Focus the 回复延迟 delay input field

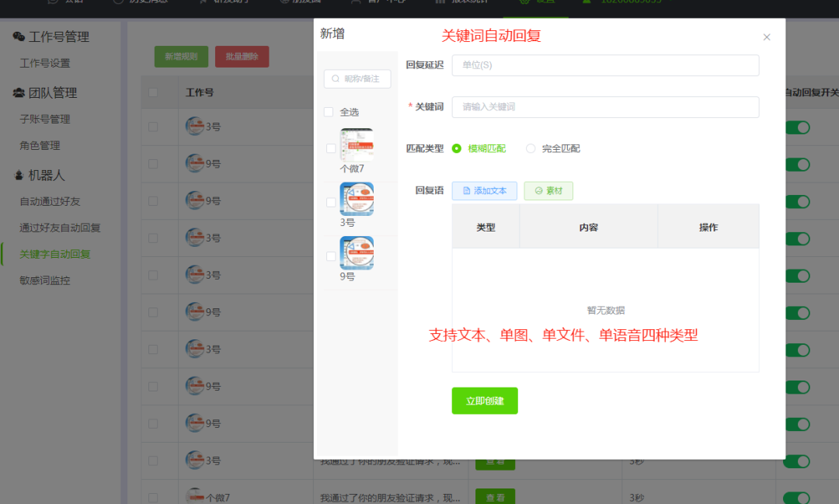tap(605, 64)
